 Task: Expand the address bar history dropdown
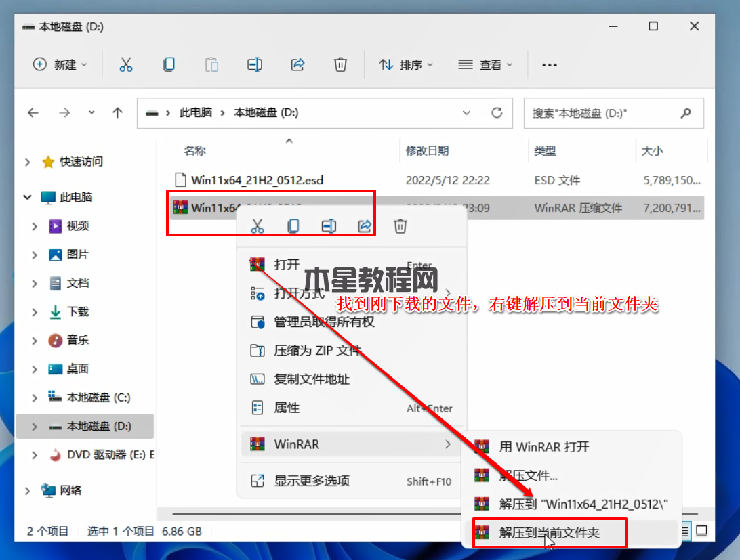[x=466, y=113]
